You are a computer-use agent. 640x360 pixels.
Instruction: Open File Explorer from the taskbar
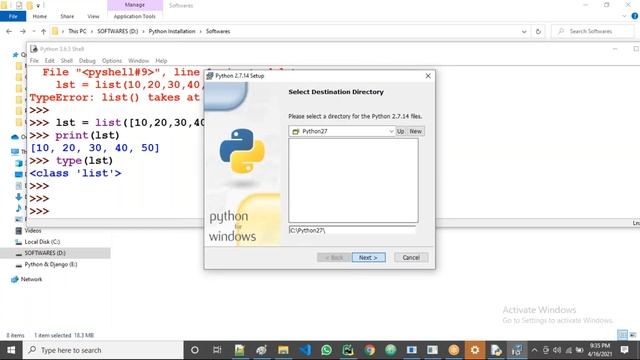coord(283,350)
